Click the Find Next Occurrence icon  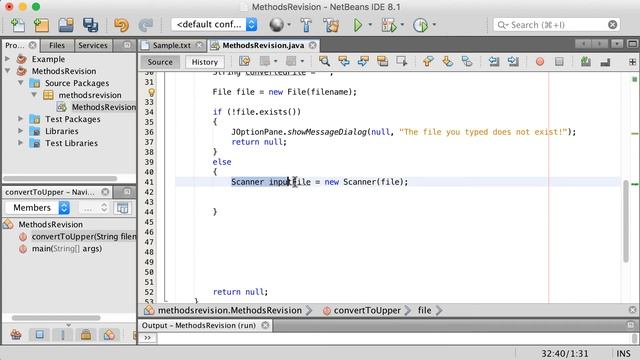coord(363,62)
